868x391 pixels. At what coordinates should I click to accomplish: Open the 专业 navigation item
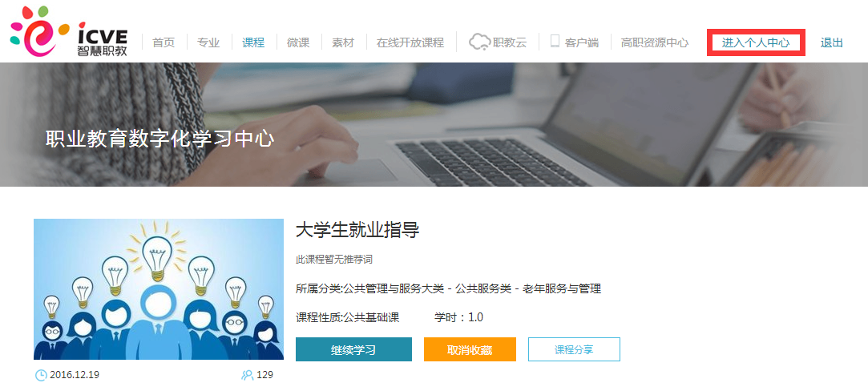[x=208, y=42]
